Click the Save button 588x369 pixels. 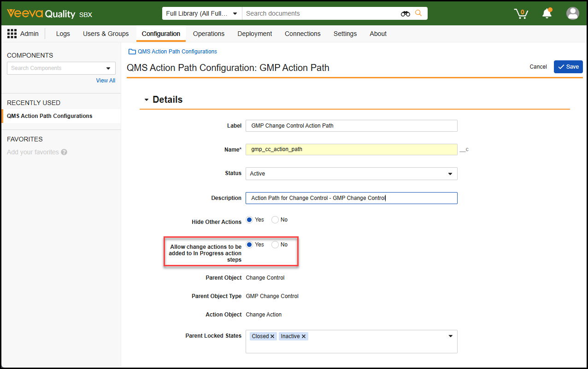[x=568, y=67]
